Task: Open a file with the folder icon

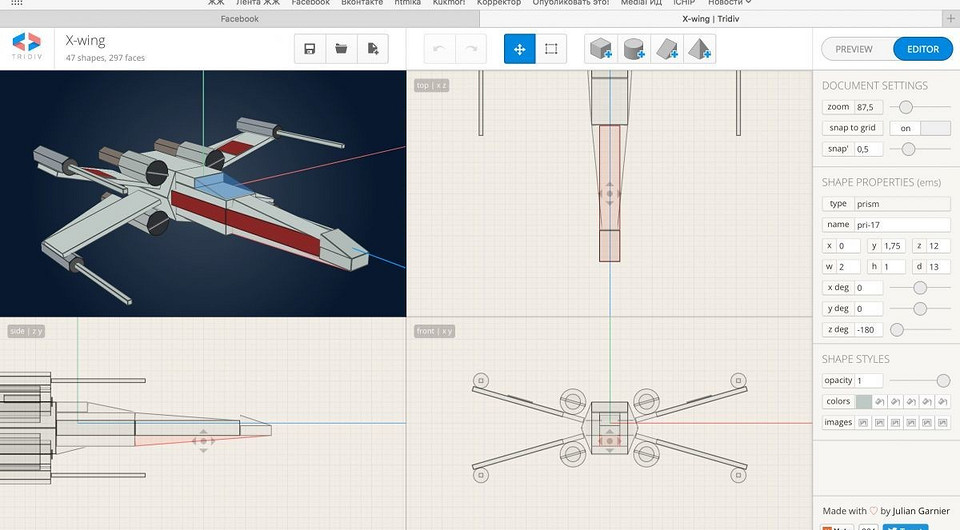Action: 341,48
